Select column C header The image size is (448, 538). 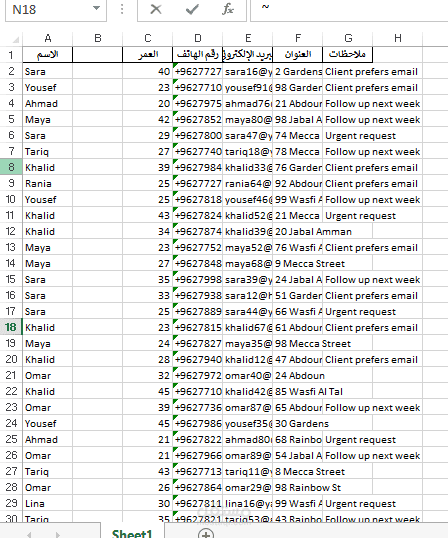(148, 38)
